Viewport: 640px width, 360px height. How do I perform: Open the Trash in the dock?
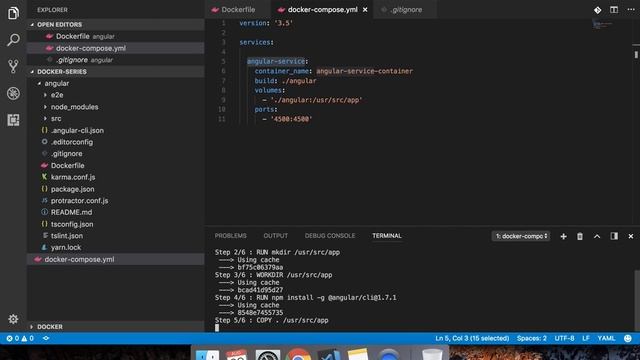(431, 354)
